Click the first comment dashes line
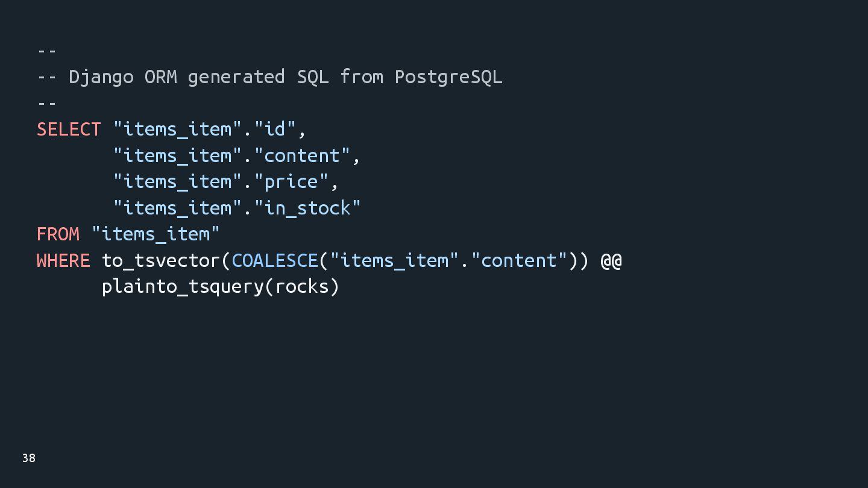 tap(47, 51)
